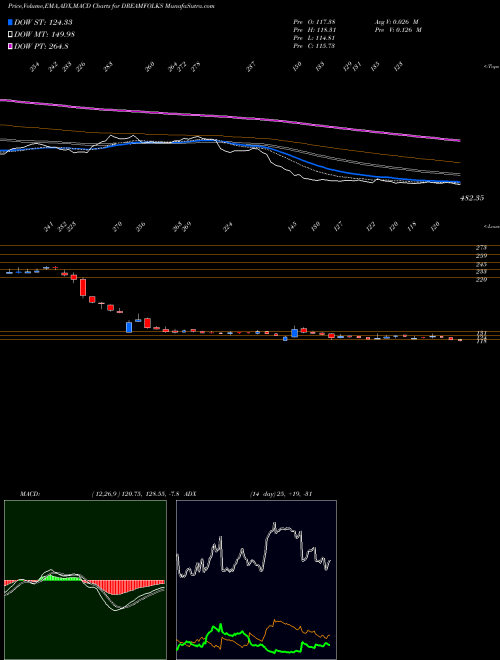This screenshot has width=500, height=660.
Task: Click the 273 price level label
Action: 481,248
